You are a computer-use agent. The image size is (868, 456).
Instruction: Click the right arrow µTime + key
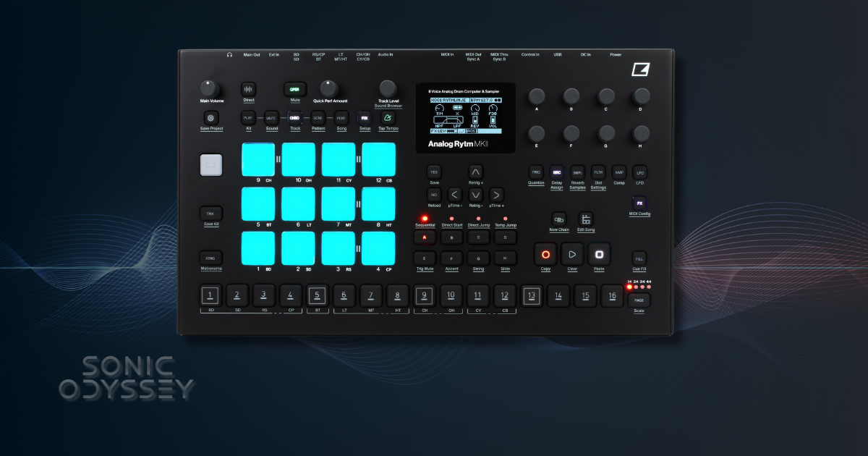pos(496,195)
